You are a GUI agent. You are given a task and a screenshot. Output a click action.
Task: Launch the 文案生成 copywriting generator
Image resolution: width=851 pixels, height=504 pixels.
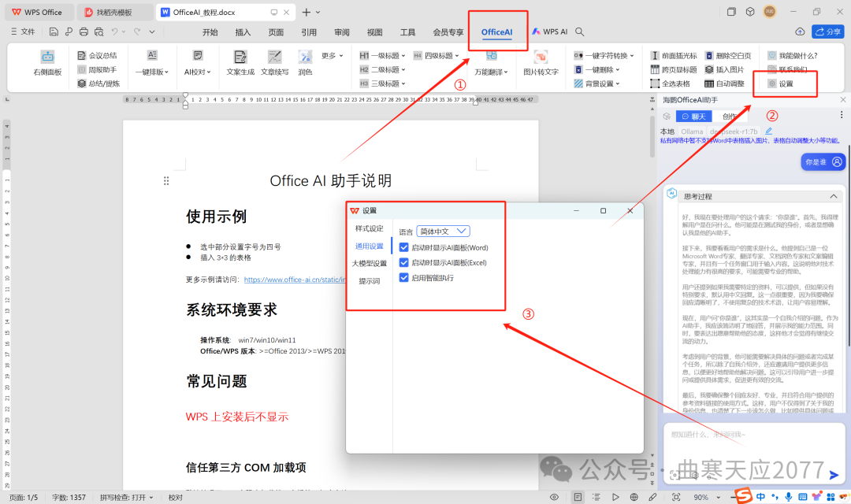(x=240, y=63)
